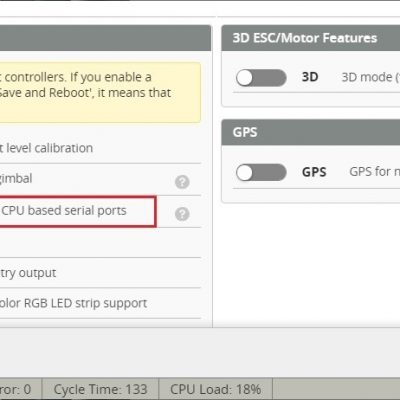The height and width of the screenshot is (400, 400).
Task: Click RGB LED strip support label
Action: click(73, 303)
